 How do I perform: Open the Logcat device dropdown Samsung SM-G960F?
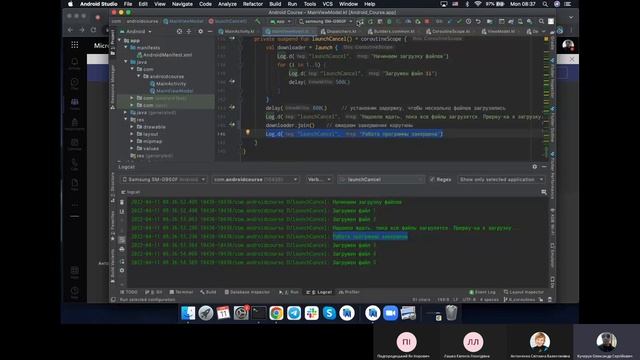coord(163,180)
